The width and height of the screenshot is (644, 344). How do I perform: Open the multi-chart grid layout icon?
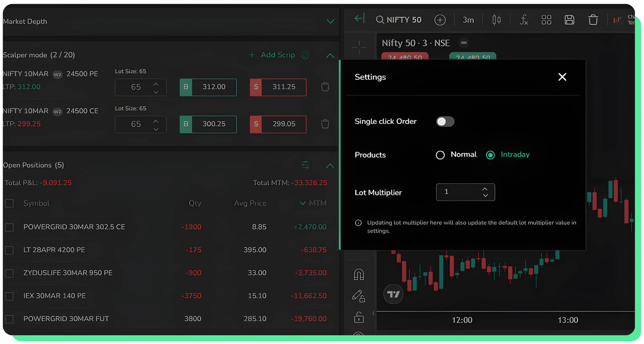point(546,20)
